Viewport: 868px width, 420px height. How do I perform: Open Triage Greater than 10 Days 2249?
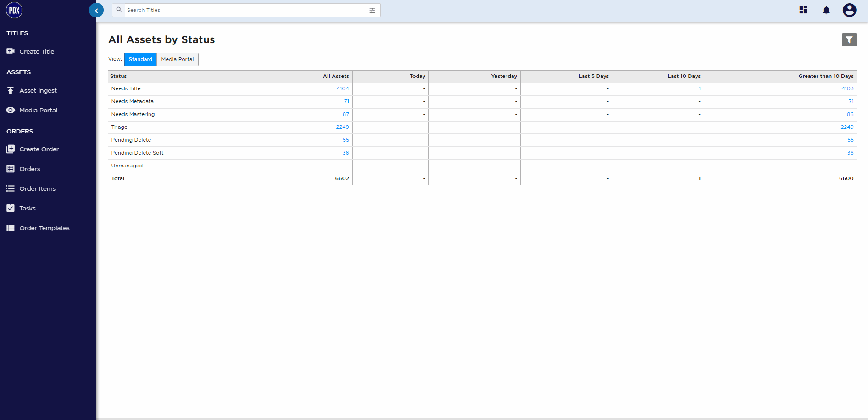click(847, 127)
